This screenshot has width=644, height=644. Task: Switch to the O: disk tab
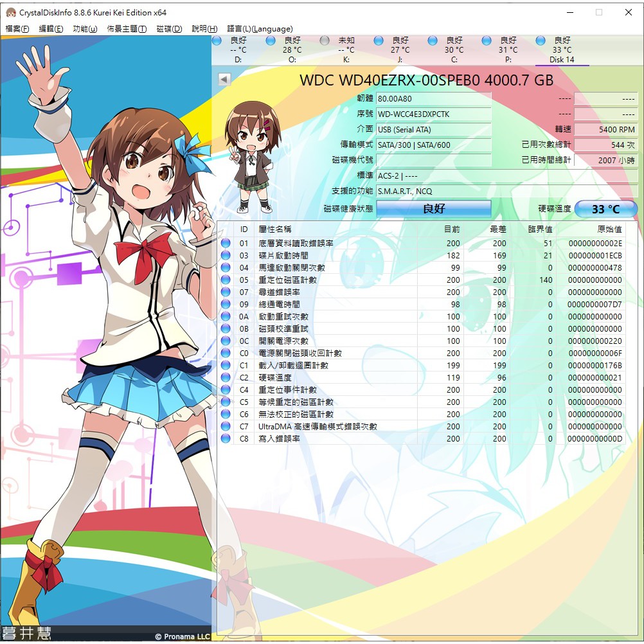(x=292, y=50)
